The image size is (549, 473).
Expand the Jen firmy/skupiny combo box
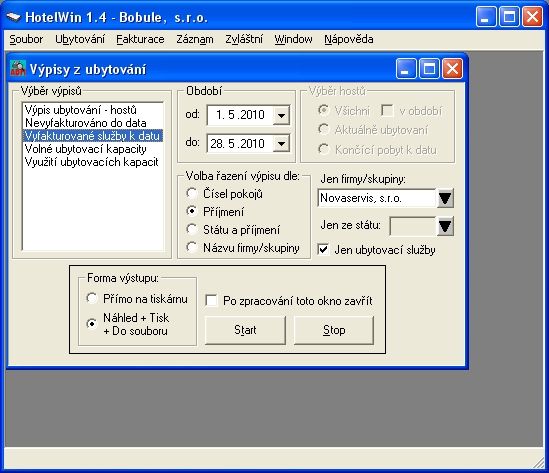tap(445, 198)
